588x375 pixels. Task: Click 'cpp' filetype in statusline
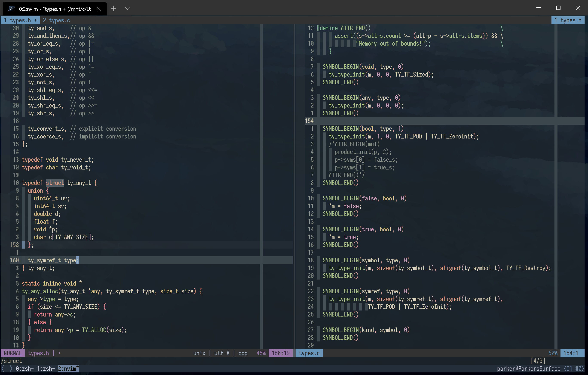[x=243, y=353]
